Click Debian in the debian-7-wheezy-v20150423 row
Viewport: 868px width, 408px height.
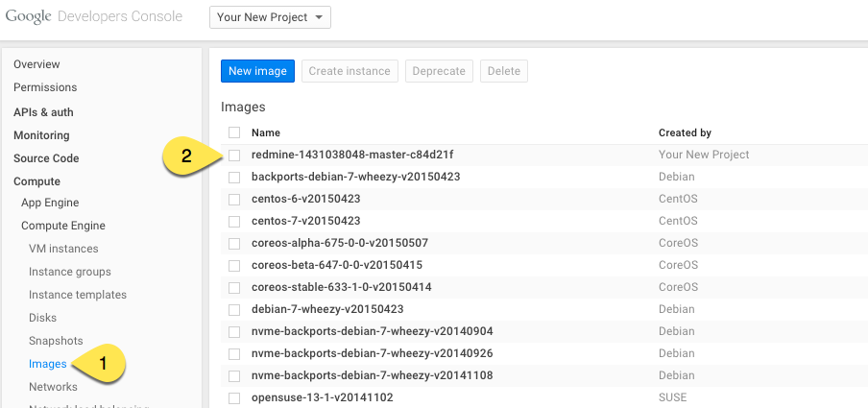coord(677,309)
